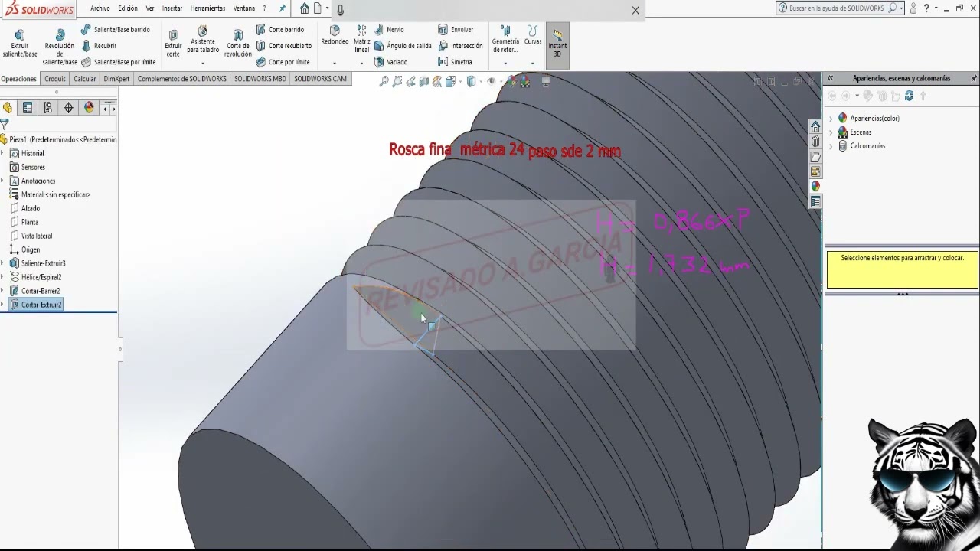The image size is (980, 551).
Task: Expand the Cortar-Extruir2 feature
Action: pos(2,305)
